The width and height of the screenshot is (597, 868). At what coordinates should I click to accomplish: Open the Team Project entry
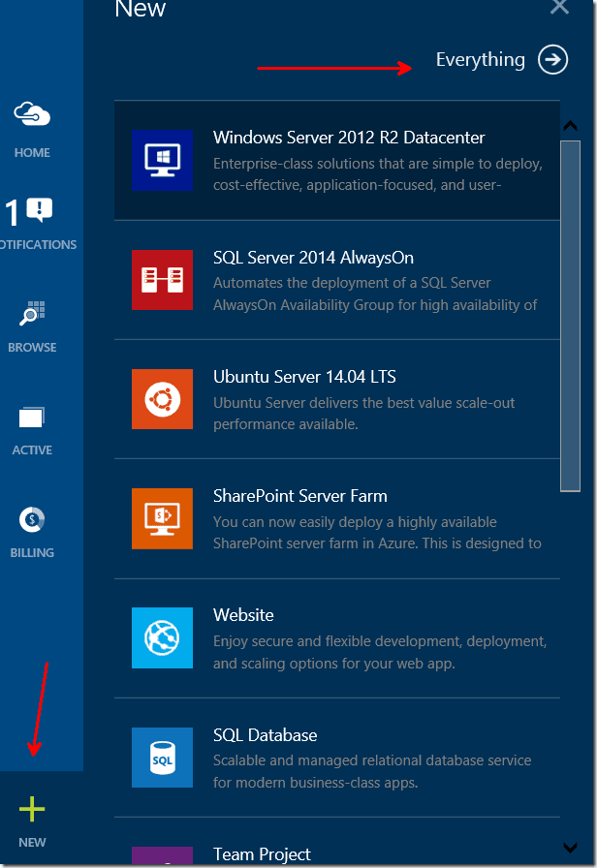[336, 843]
